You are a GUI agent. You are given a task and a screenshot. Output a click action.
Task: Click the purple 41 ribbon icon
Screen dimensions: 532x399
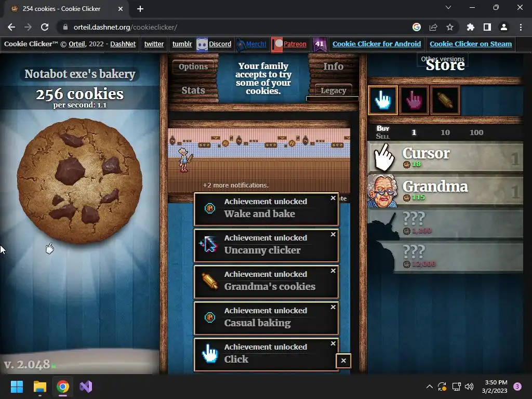pyautogui.click(x=320, y=45)
